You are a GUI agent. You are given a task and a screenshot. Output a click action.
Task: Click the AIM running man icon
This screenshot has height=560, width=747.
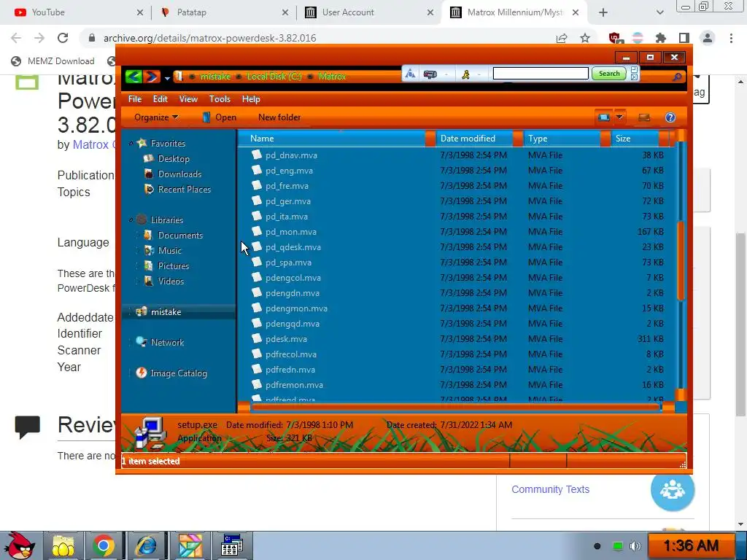466,74
